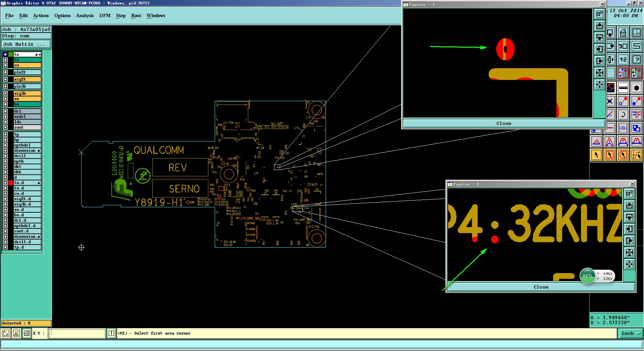Open the Edit menu
Image resolution: width=644 pixels, height=351 pixels.
pos(23,15)
